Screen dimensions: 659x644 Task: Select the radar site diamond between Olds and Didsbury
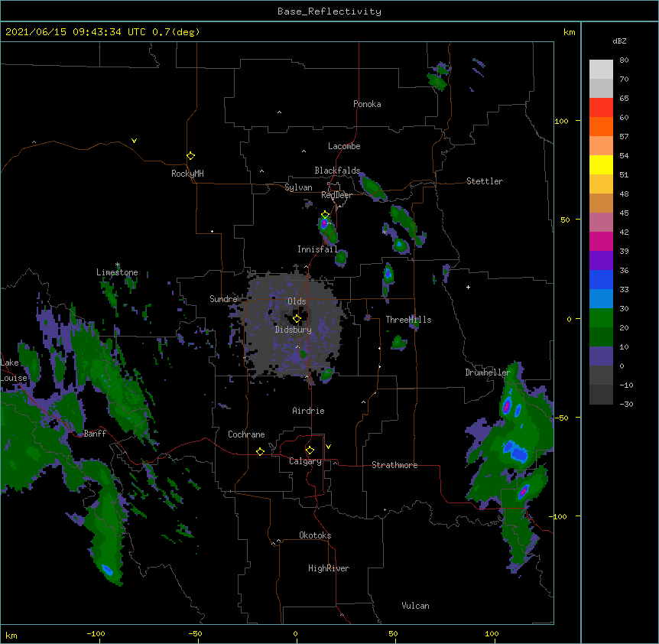[297, 319]
